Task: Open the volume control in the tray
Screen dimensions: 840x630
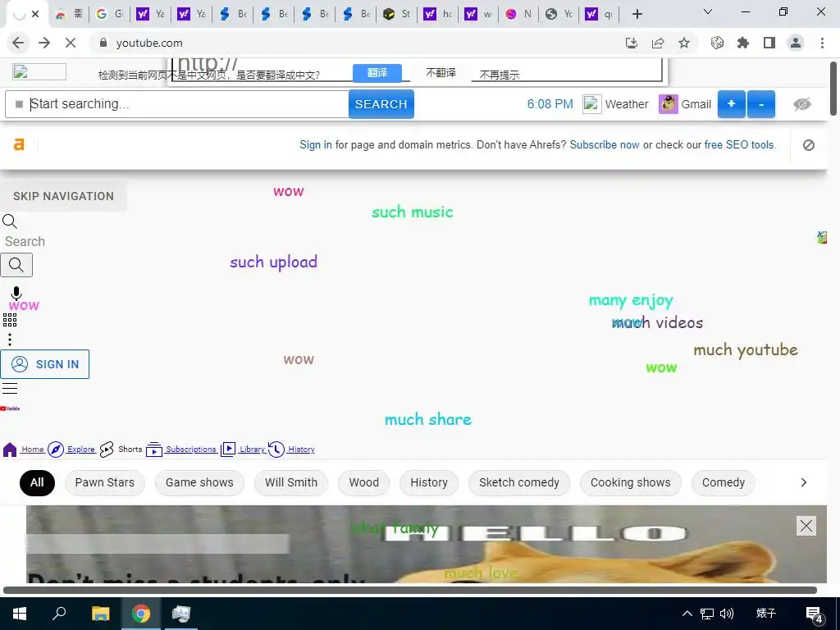Action: coord(727,614)
